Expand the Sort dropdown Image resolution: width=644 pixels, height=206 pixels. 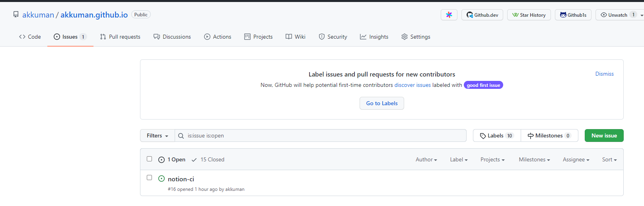[x=609, y=159]
